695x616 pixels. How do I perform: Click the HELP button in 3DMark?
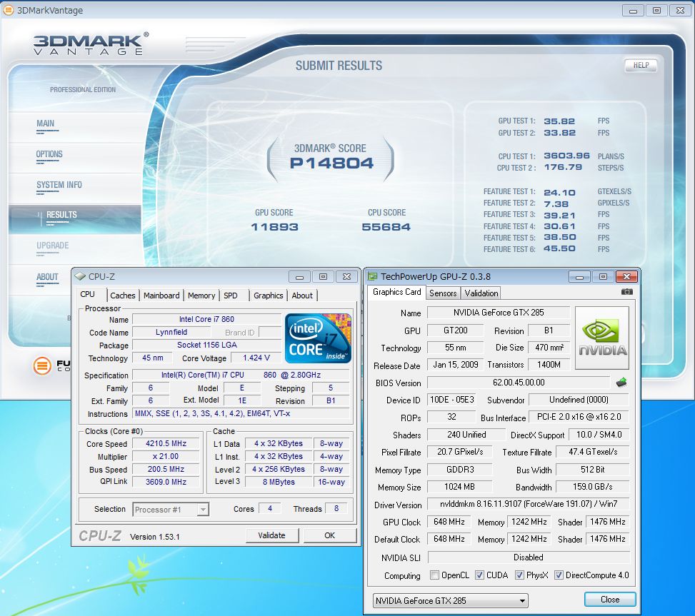point(641,65)
